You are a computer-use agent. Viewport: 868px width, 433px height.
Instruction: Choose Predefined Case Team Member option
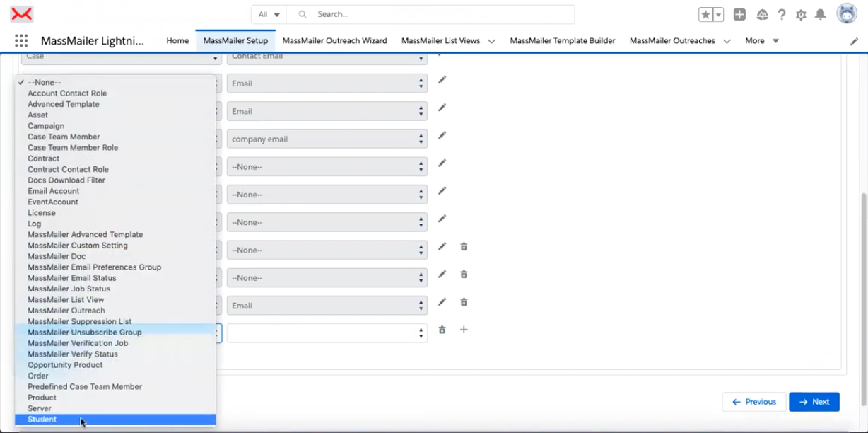coord(115,387)
